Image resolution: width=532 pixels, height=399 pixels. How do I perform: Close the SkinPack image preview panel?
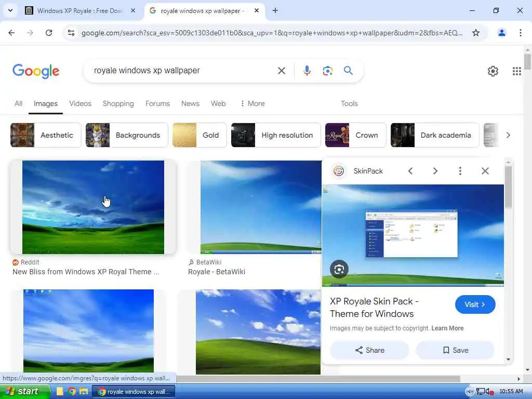tap(485, 170)
